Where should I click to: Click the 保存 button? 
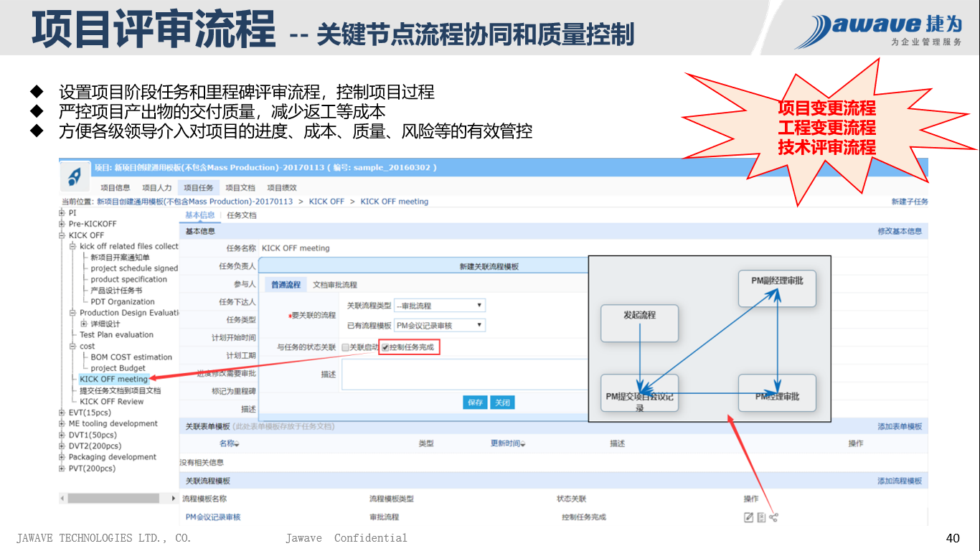(475, 402)
